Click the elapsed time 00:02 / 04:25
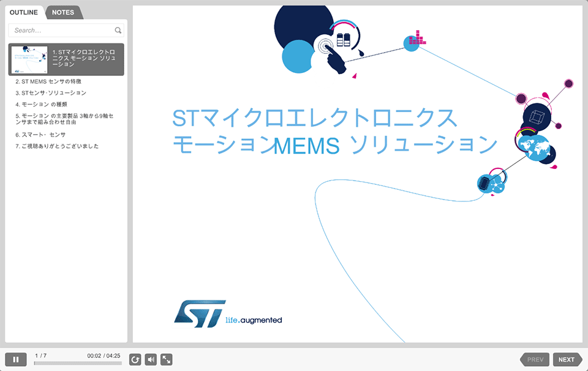 104,356
